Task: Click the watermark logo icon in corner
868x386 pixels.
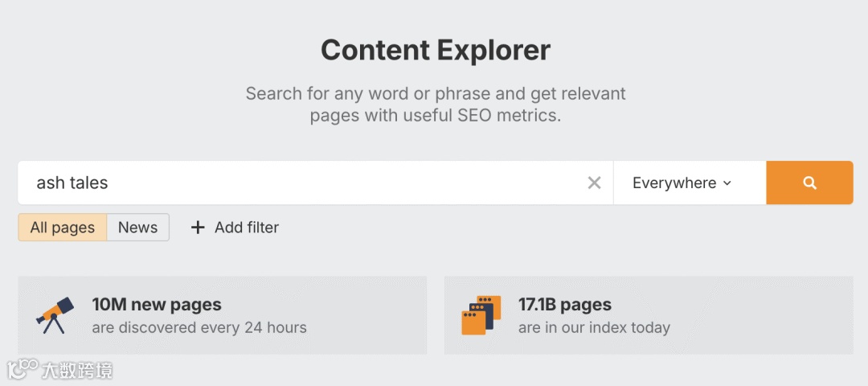Action: (22, 369)
